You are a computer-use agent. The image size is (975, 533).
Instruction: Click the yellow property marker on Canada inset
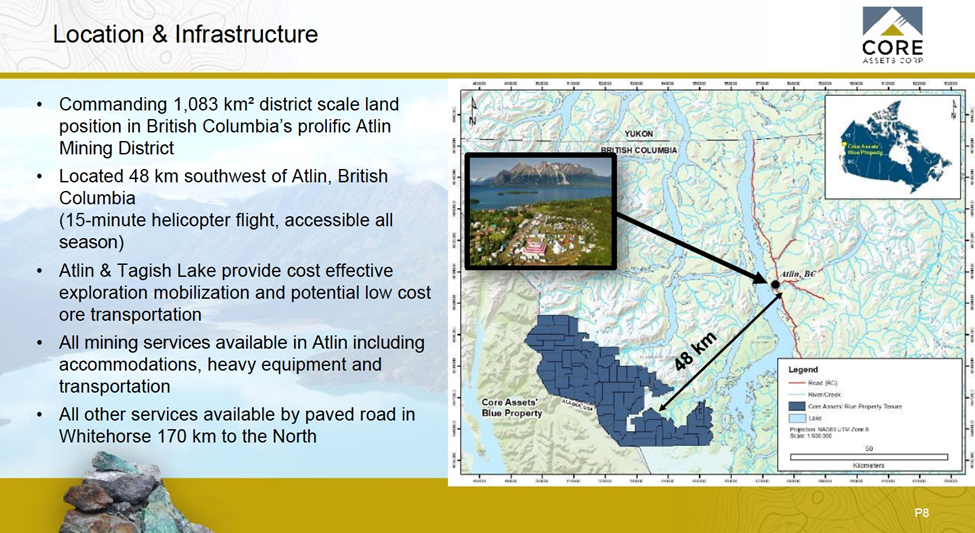[842, 144]
